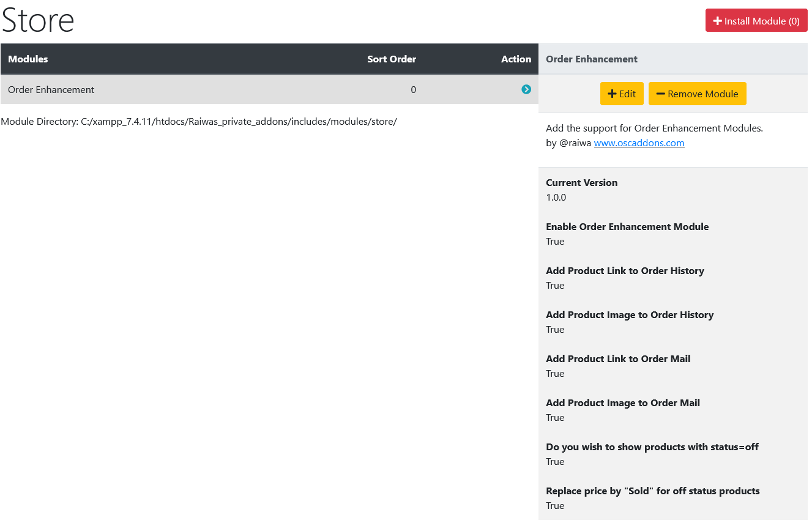Click the Current Version label
Image resolution: width=812 pixels, height=523 pixels.
[x=581, y=183]
